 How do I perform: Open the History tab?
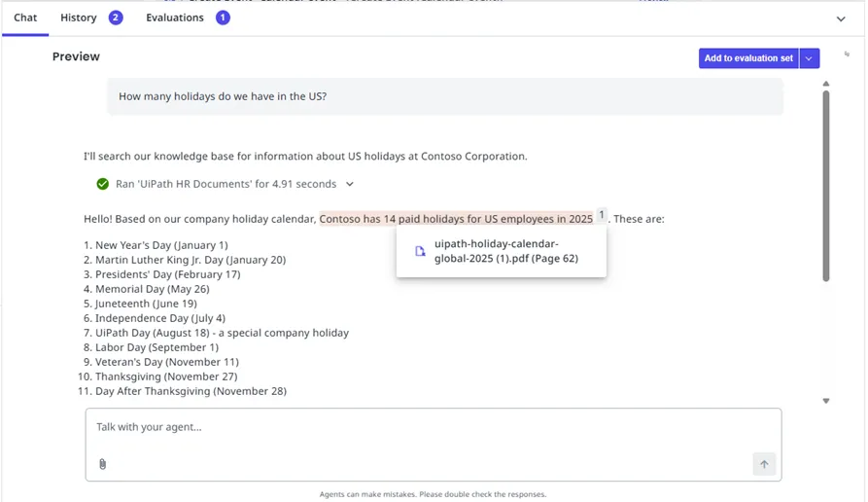[79, 18]
